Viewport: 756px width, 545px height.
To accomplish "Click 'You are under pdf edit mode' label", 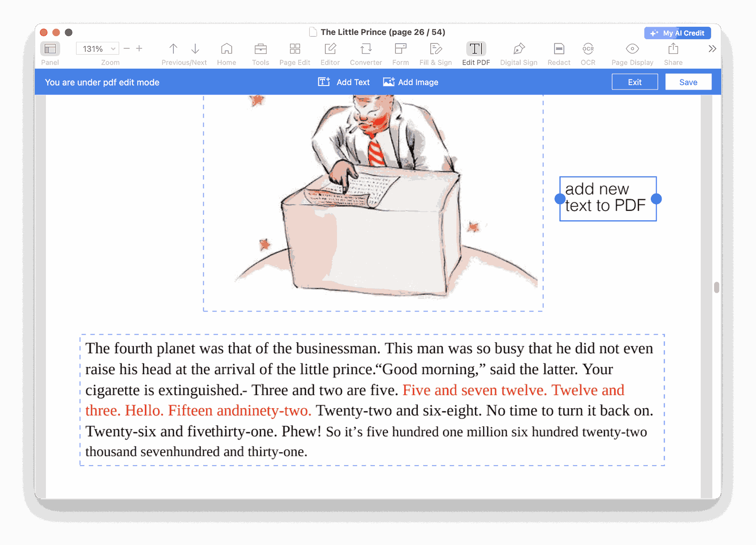I will 102,82.
